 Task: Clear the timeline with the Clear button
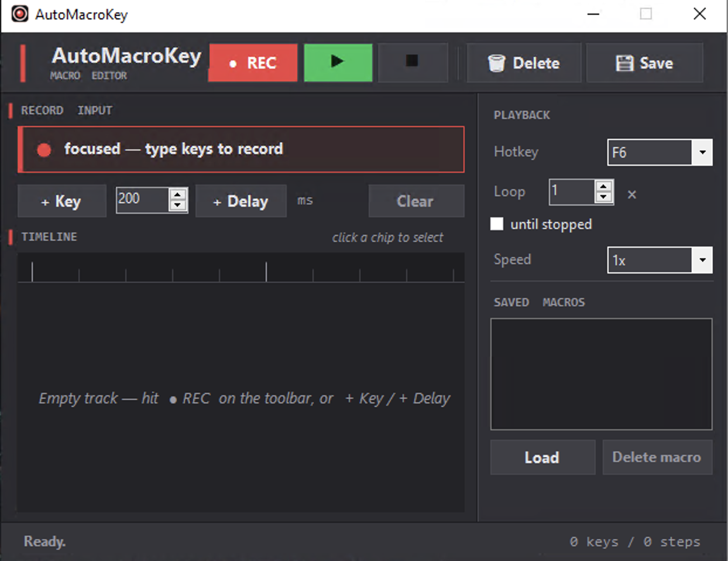(416, 201)
